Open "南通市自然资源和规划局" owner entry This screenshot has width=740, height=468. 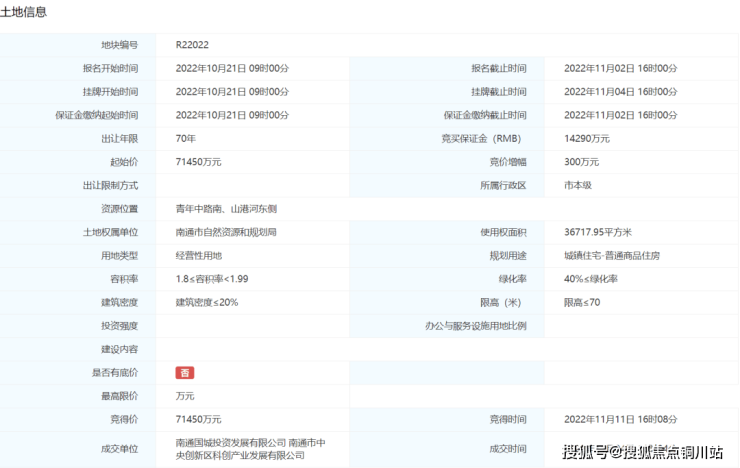(x=226, y=232)
